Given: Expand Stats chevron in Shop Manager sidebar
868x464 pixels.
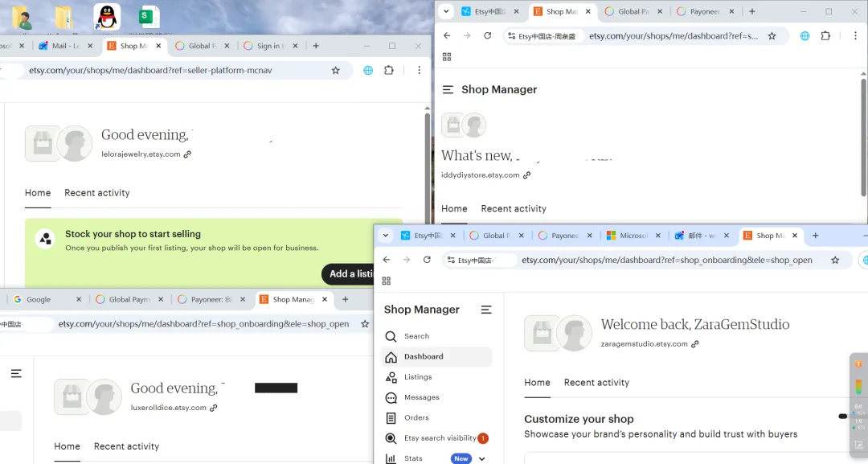Looking at the screenshot, I should coord(481,458).
